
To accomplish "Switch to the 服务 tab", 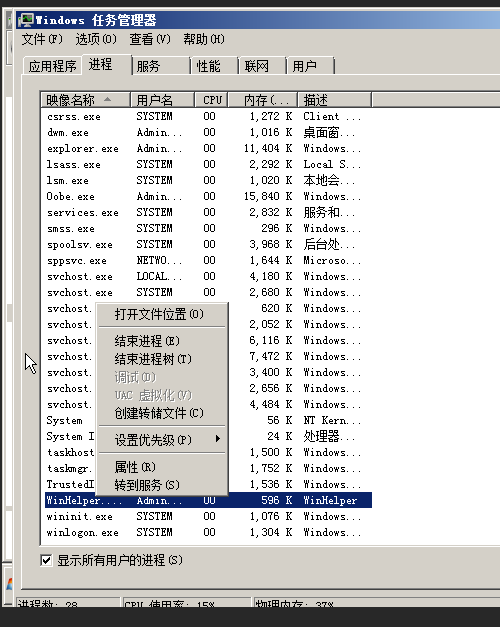I will point(161,66).
